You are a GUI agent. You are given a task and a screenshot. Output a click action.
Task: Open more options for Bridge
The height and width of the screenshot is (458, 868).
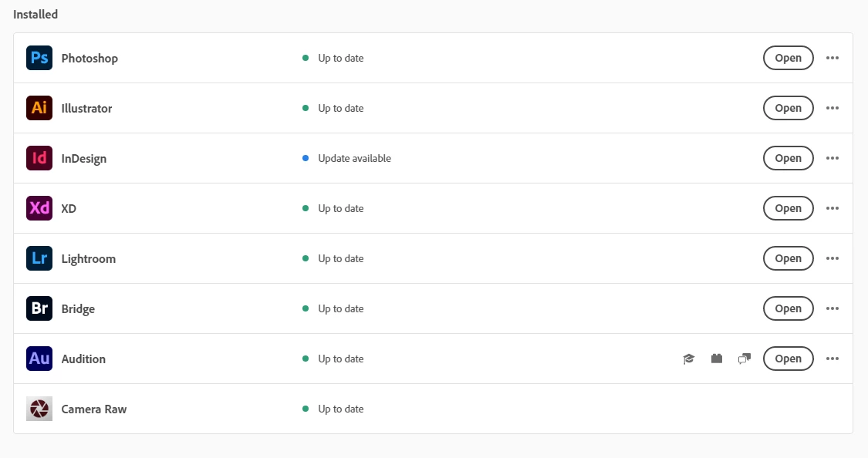(x=832, y=308)
